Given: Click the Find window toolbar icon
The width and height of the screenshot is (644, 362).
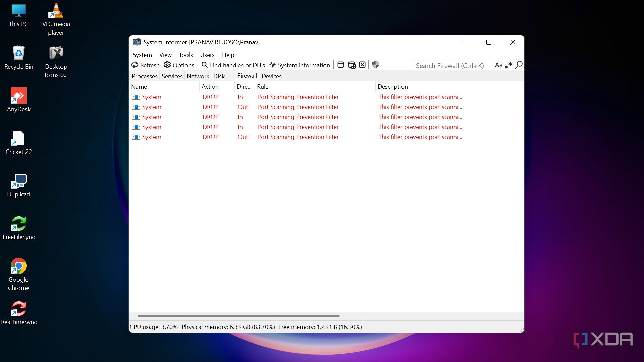Looking at the screenshot, I should pos(341,65).
